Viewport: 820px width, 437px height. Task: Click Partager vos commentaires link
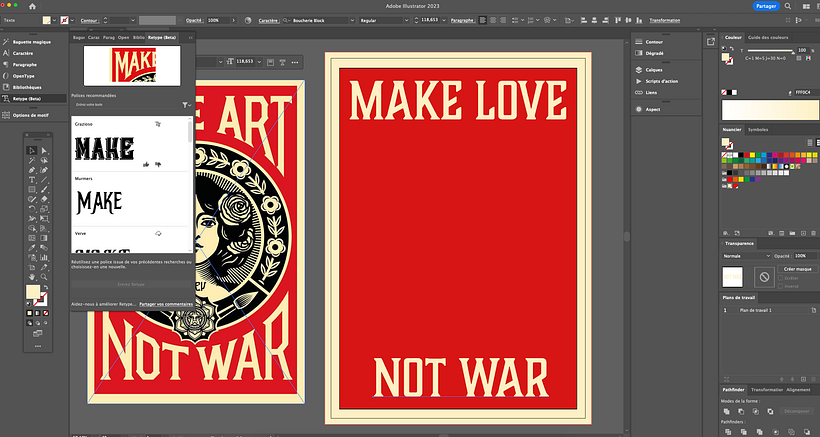166,302
